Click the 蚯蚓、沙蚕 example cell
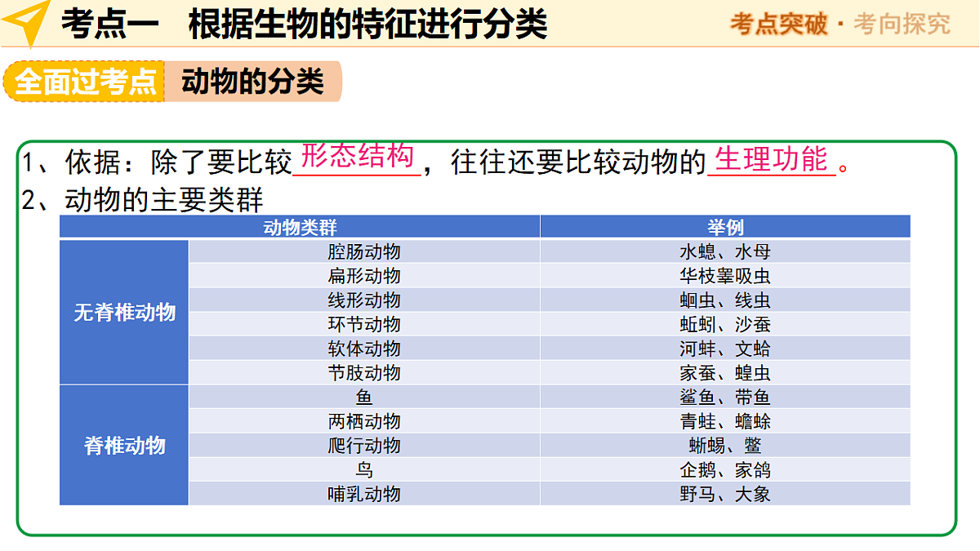 pos(725,324)
